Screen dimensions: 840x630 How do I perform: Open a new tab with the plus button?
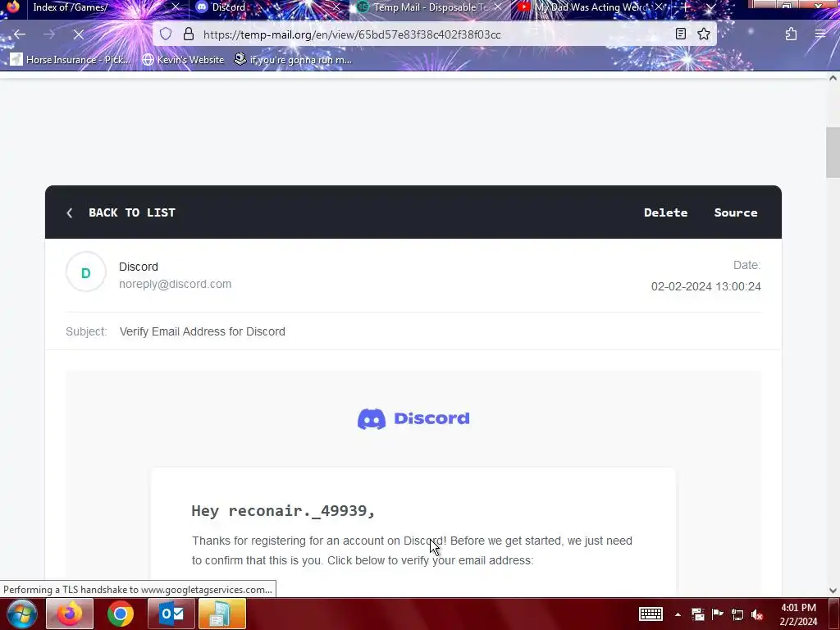(685, 7)
